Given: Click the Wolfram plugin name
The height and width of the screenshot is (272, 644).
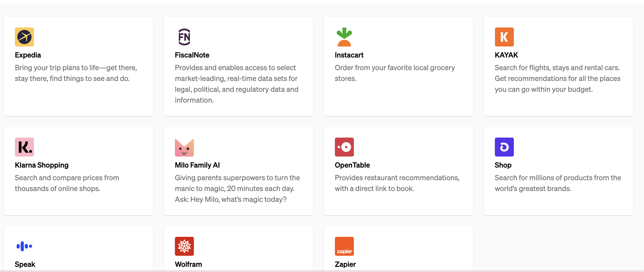Looking at the screenshot, I should (x=188, y=264).
